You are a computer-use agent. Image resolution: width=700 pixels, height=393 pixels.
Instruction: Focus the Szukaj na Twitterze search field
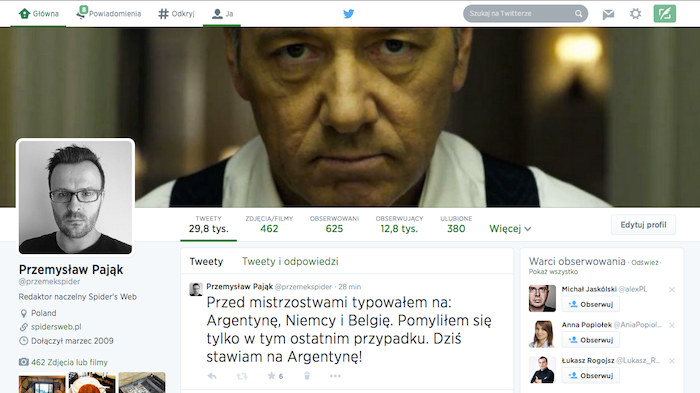click(x=525, y=13)
